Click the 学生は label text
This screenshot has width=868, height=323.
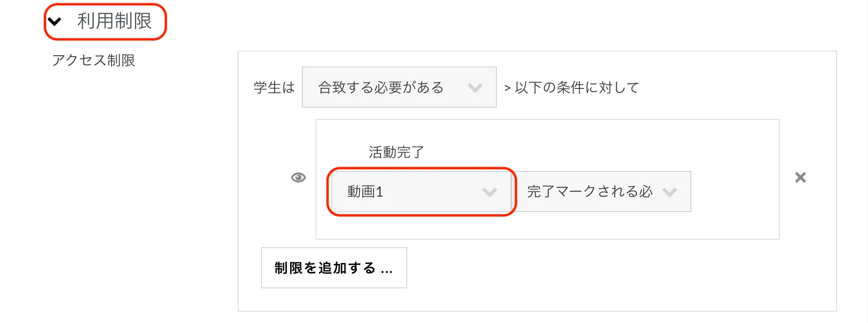click(x=274, y=88)
